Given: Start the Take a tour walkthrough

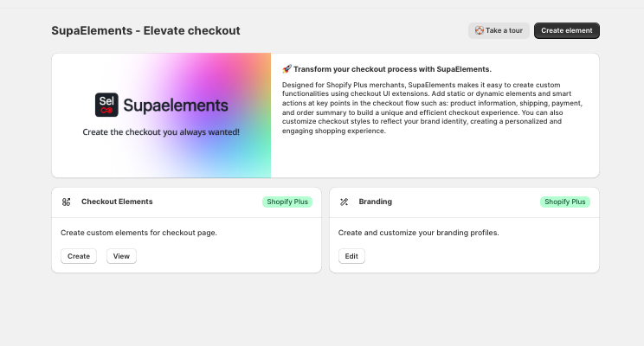Looking at the screenshot, I should [x=499, y=30].
